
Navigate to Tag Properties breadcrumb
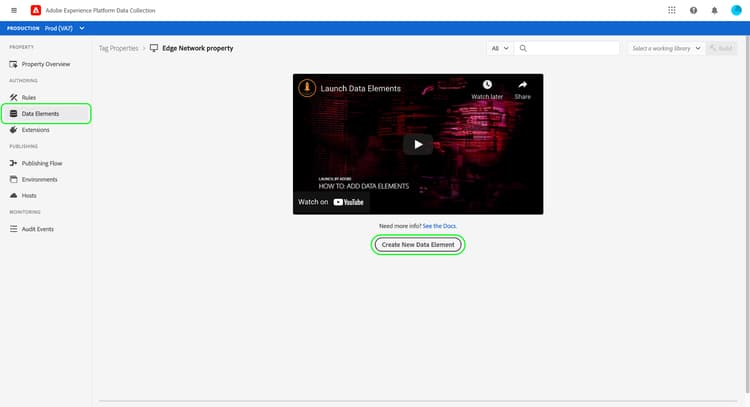[x=119, y=48]
